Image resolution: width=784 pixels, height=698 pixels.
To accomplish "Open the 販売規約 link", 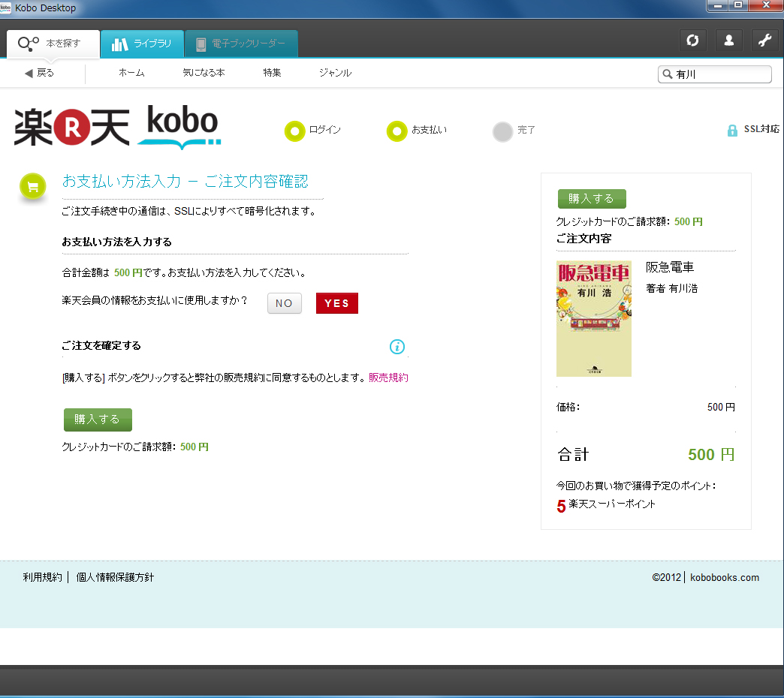I will 388,378.
